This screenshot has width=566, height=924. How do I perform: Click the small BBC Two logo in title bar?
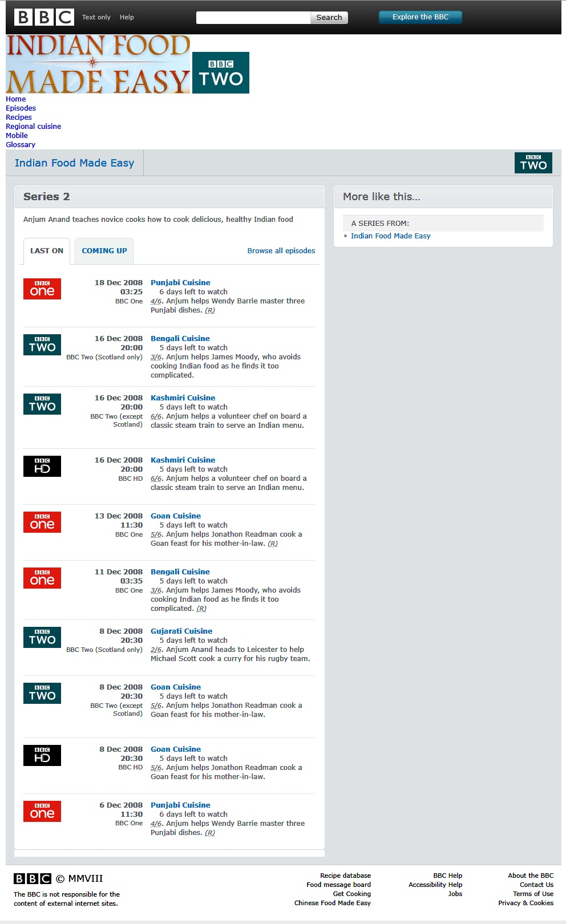(533, 163)
